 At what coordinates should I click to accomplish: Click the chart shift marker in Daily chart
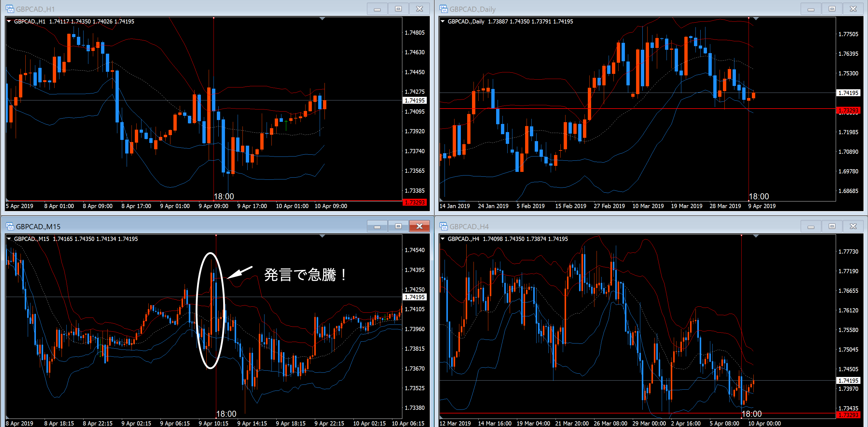pyautogui.click(x=756, y=19)
